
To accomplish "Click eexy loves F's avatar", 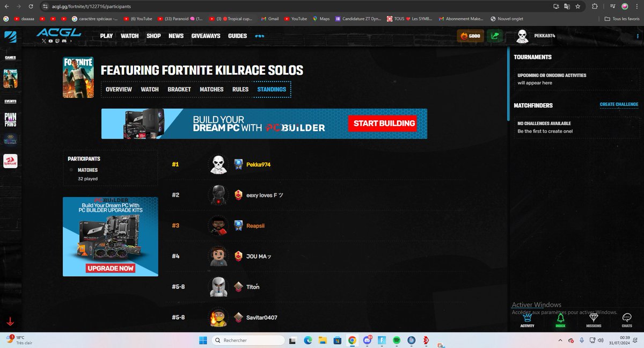I will pyautogui.click(x=218, y=195).
